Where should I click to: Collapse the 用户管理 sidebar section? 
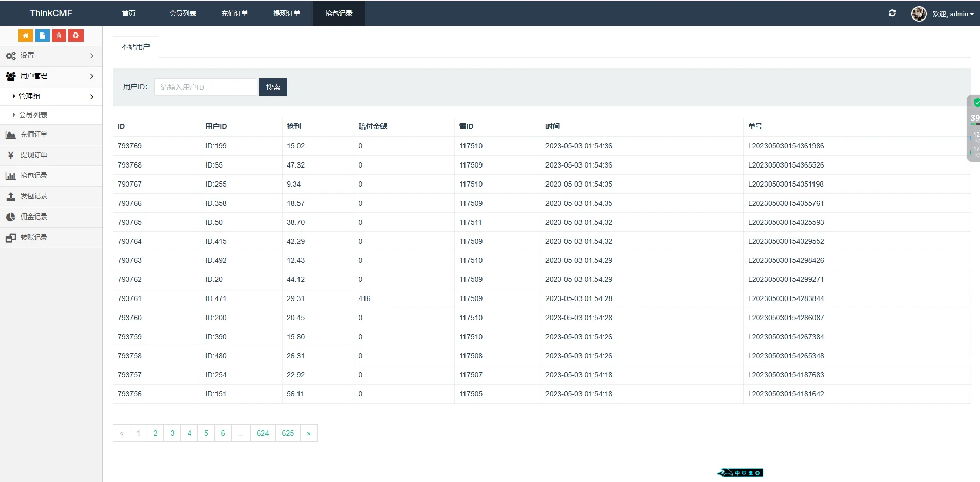[51, 76]
